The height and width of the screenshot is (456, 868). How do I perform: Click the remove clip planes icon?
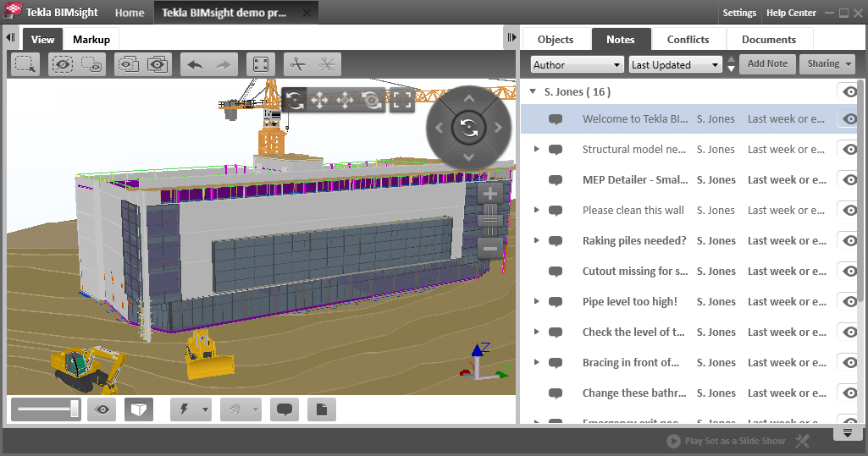tap(327, 64)
